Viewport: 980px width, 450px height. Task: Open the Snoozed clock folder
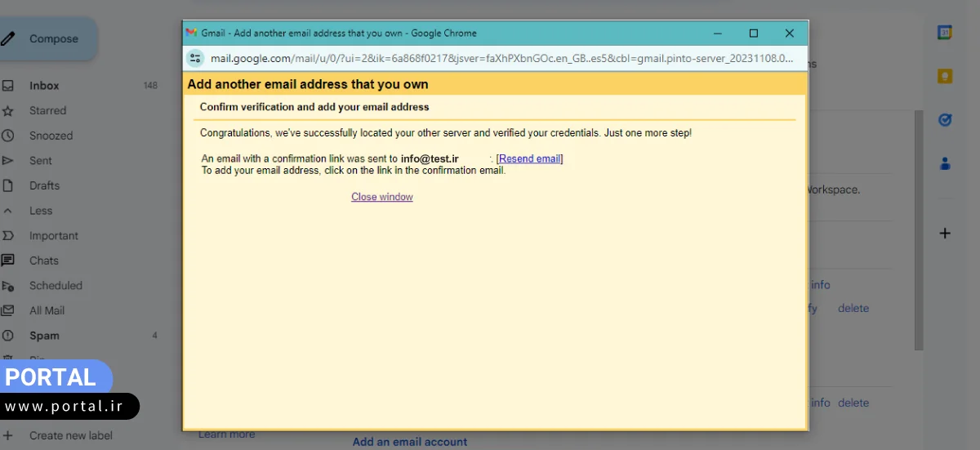coord(51,136)
